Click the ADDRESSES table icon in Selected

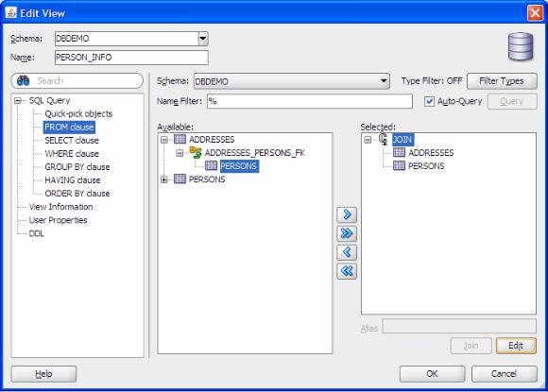[x=399, y=152]
